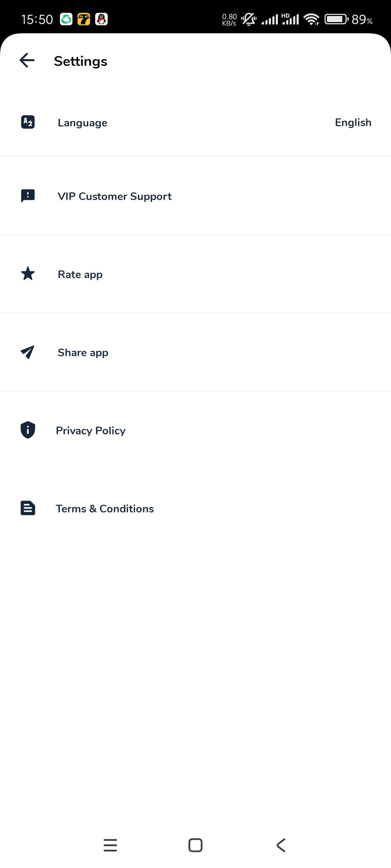Click the paper plane Share icon

[28, 352]
